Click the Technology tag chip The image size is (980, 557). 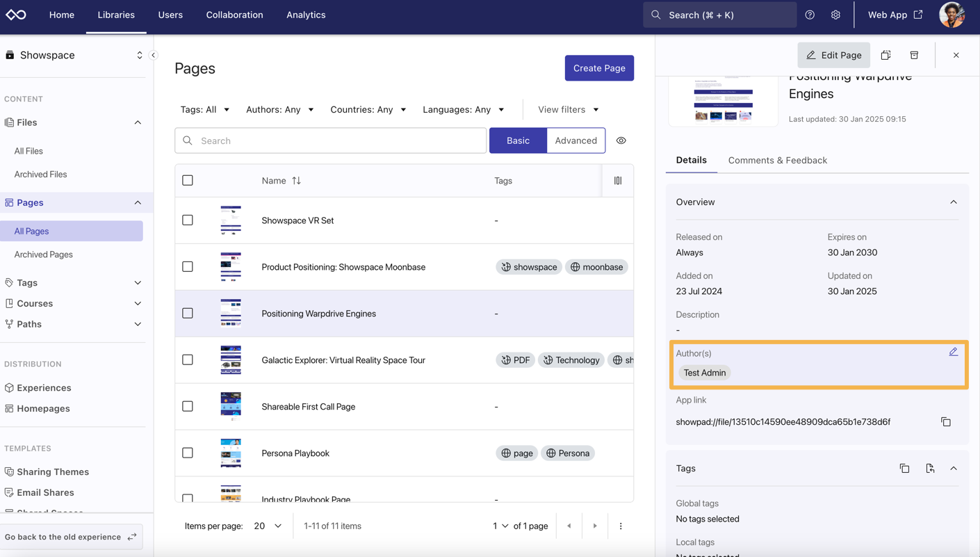pos(571,360)
